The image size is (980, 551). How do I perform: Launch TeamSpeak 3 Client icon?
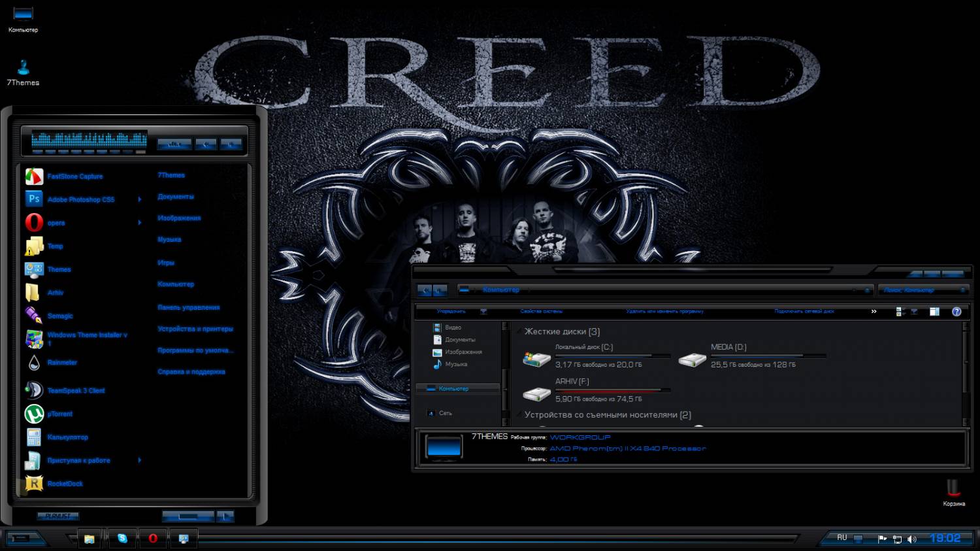(34, 390)
